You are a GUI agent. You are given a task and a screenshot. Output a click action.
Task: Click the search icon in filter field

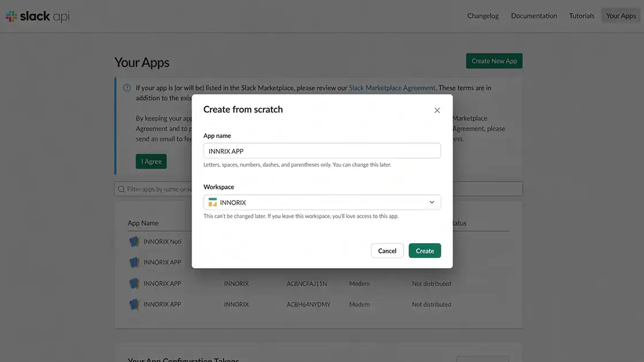click(121, 189)
